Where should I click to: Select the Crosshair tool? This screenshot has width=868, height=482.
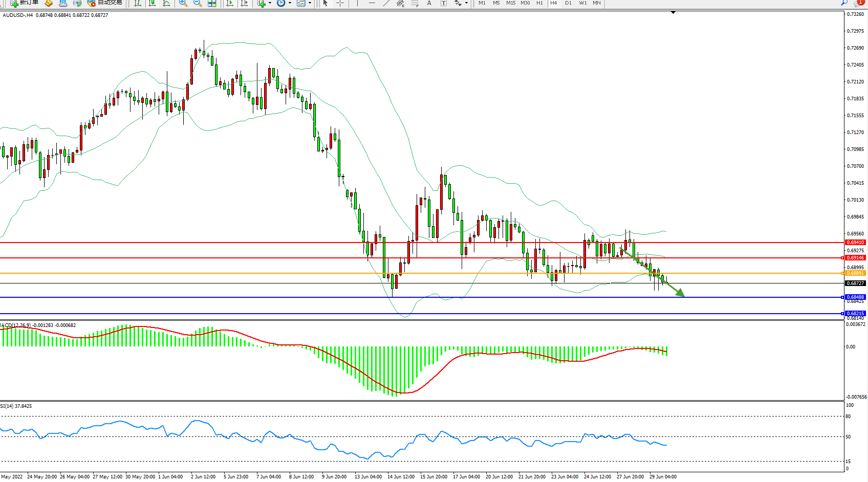pos(340,3)
